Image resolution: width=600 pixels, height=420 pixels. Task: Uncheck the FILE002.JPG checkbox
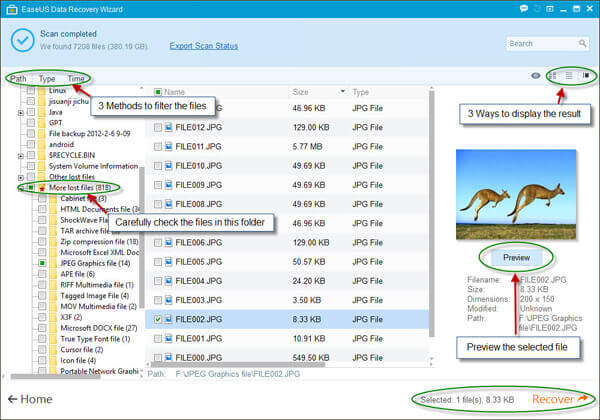click(x=157, y=319)
